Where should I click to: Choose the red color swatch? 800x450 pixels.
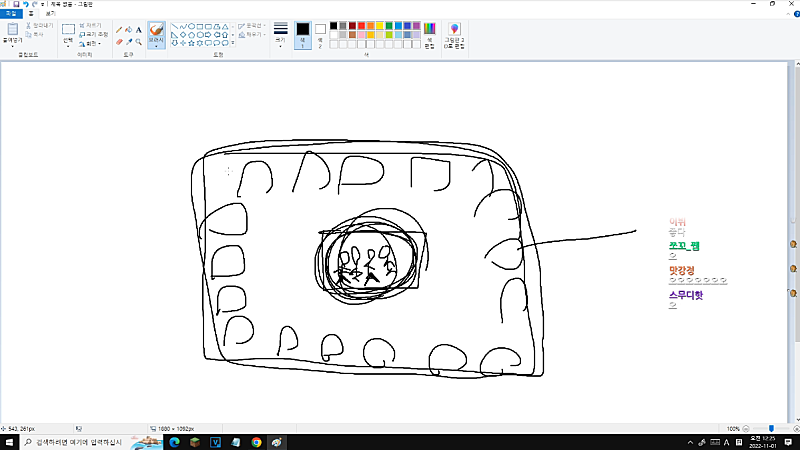361,26
